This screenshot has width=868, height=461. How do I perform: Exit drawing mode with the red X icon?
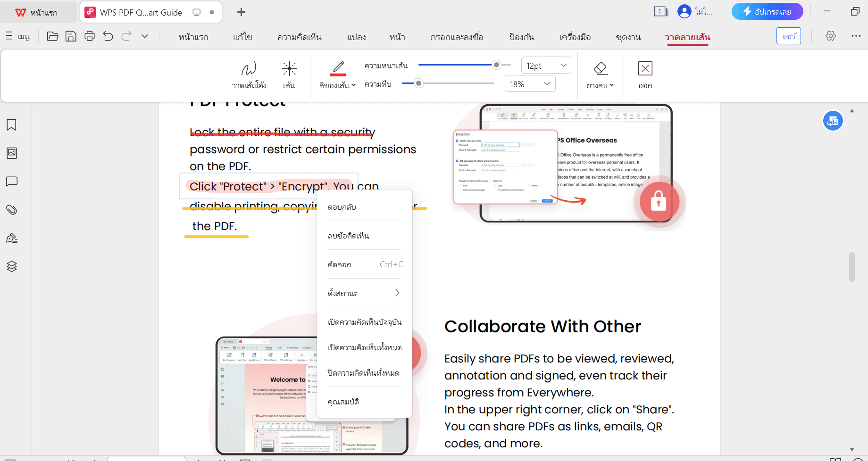(645, 69)
